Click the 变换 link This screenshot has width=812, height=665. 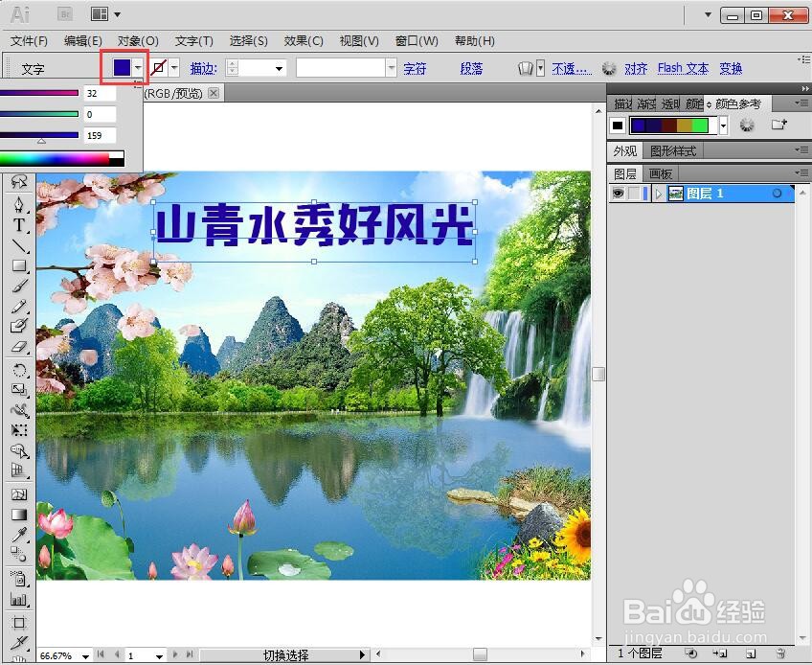point(731,68)
